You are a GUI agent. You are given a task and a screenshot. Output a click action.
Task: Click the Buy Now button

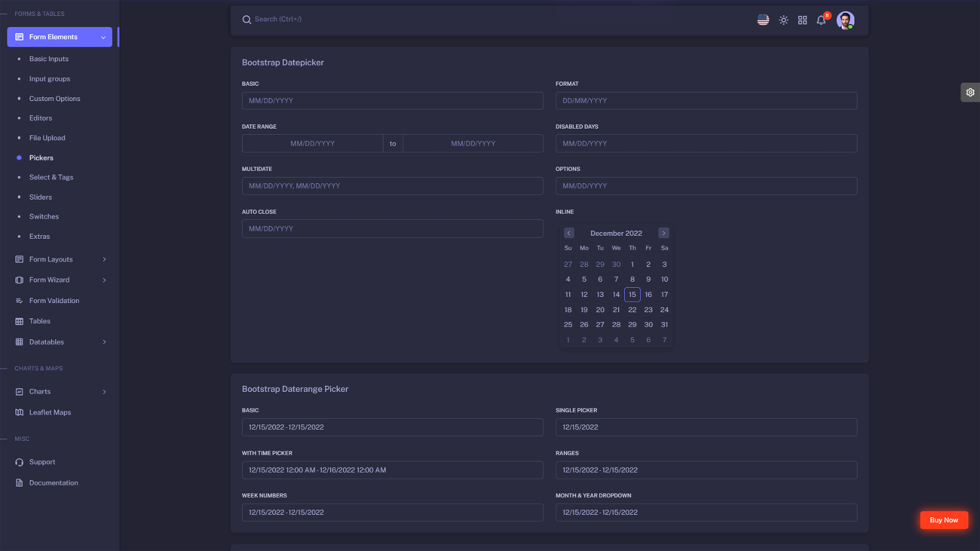944,520
